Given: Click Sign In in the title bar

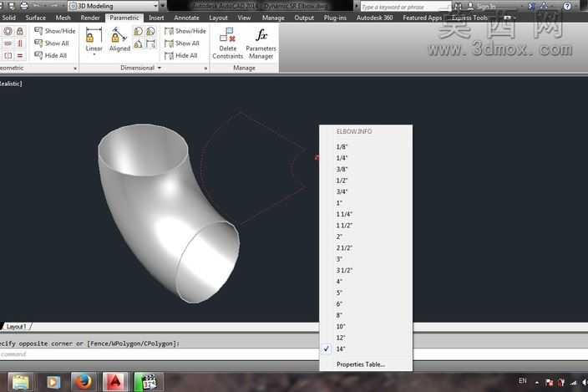Looking at the screenshot, I should (486, 7).
